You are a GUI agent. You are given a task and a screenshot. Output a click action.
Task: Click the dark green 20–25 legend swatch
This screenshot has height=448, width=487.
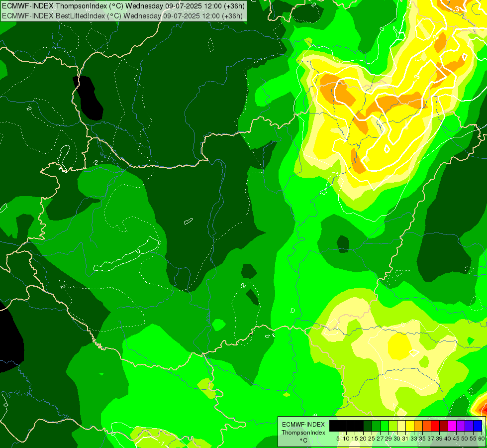(367, 426)
